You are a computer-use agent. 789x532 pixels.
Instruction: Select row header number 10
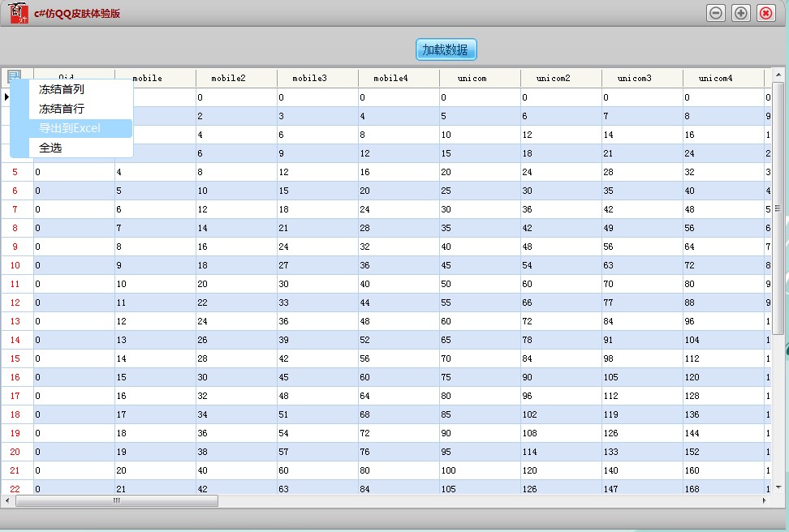[x=15, y=265]
